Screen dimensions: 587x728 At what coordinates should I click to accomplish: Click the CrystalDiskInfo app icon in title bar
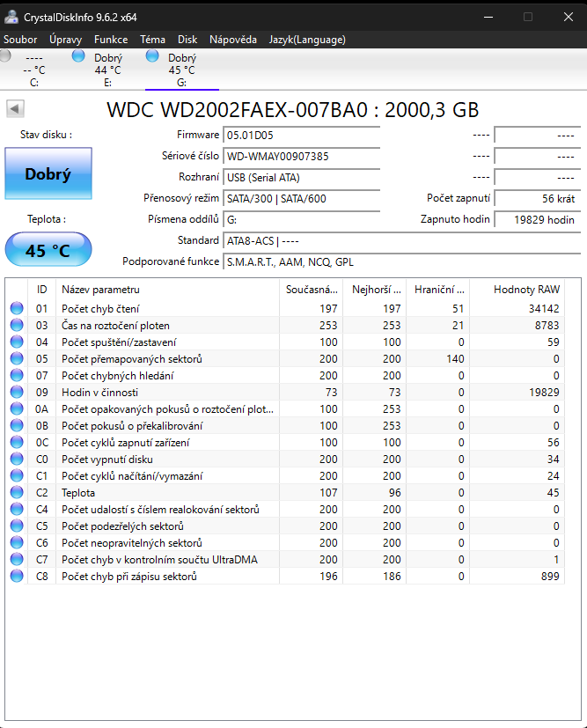(x=11, y=18)
